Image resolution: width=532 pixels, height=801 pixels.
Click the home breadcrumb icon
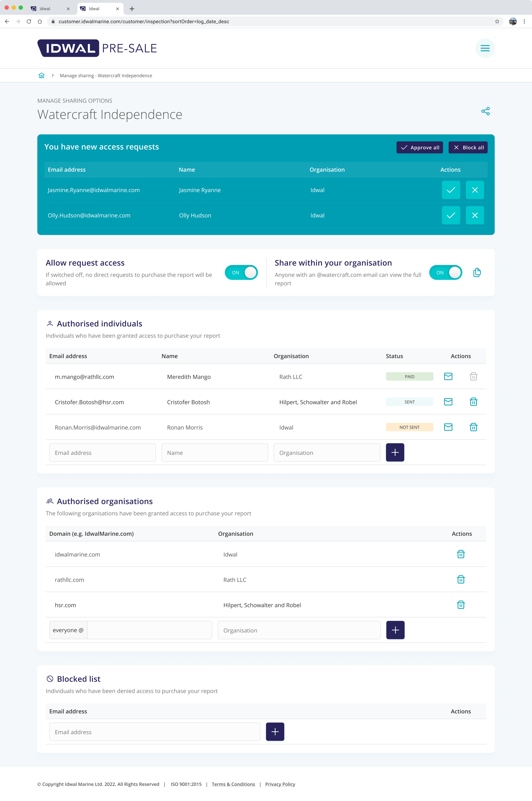click(x=41, y=75)
